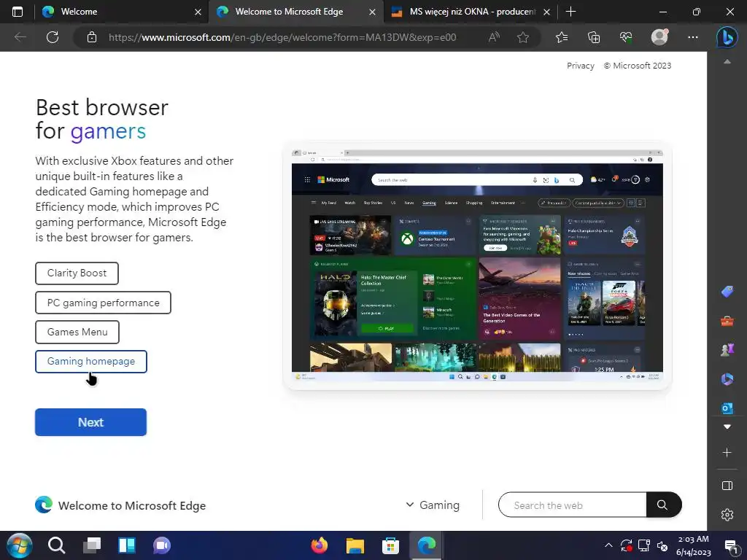Open File Explorer from the taskbar
Screen dimensions: 747x560
355,545
